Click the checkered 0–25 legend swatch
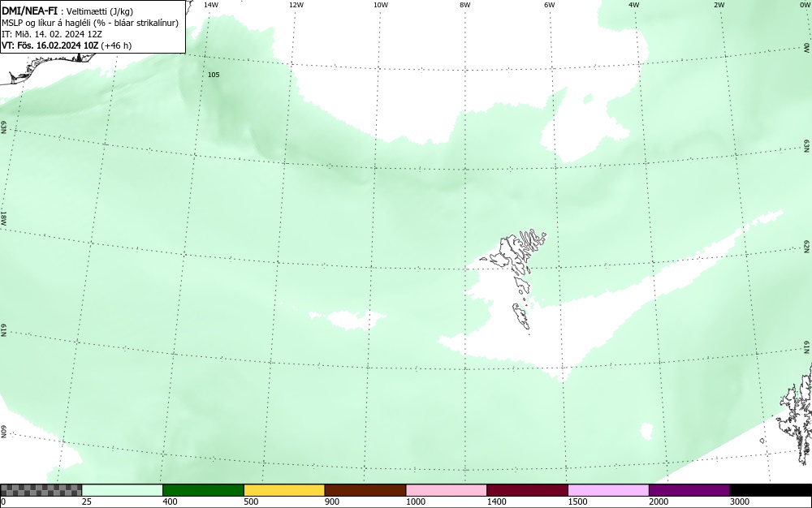This screenshot has width=812, height=508. pos(41,490)
